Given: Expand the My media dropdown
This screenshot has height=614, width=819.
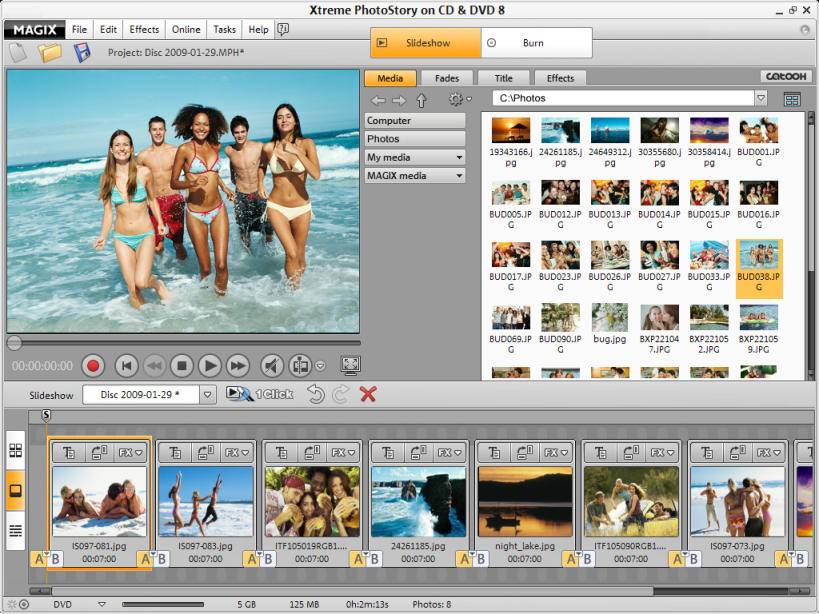Looking at the screenshot, I should [459, 157].
